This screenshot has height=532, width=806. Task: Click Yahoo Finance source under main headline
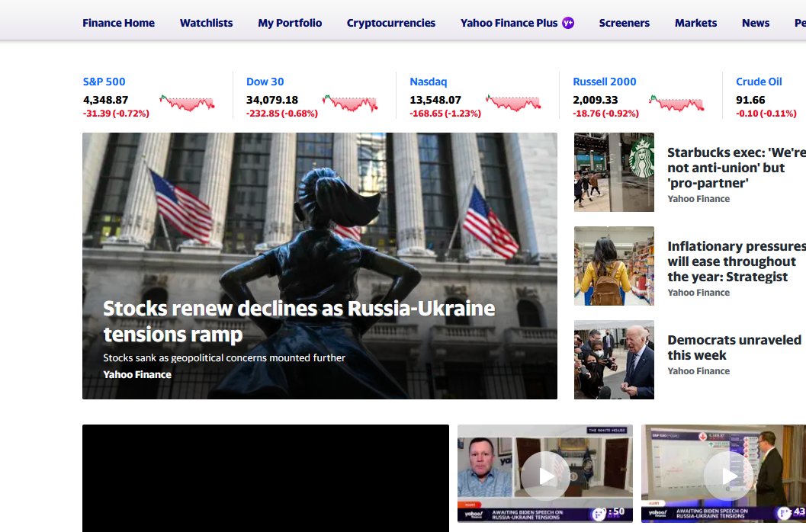pyautogui.click(x=137, y=375)
